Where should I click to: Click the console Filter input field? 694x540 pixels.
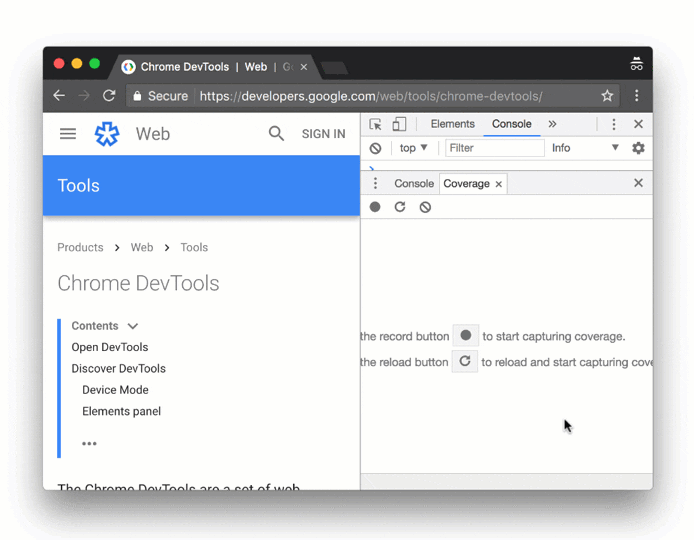tap(494, 148)
